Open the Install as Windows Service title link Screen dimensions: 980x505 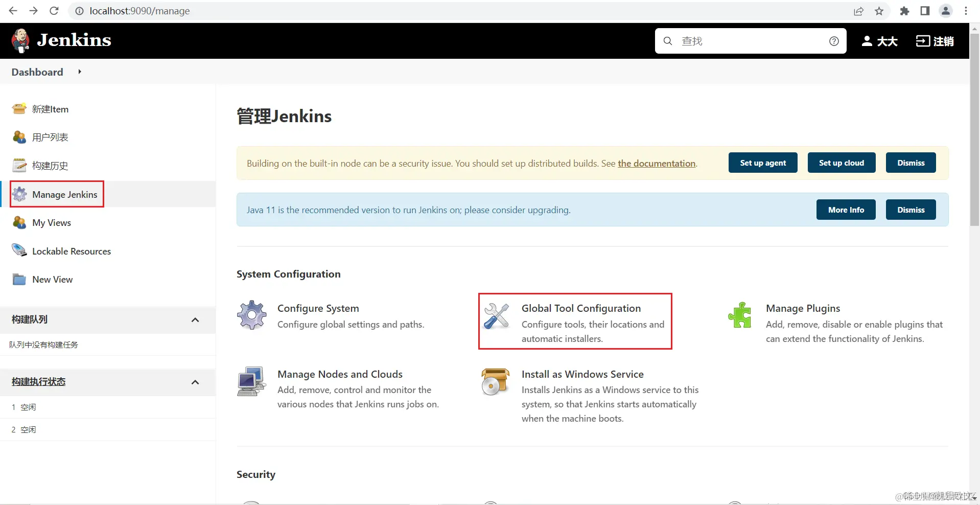(582, 374)
